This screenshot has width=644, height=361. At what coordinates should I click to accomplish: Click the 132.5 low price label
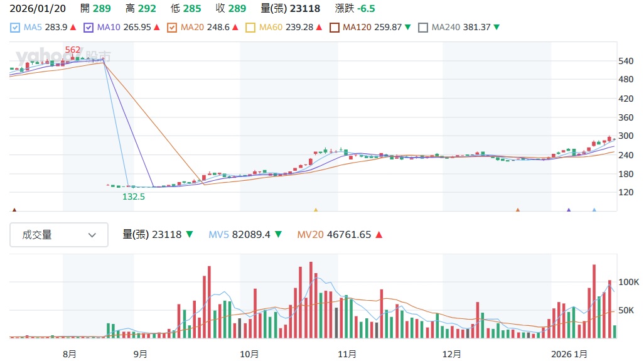tap(133, 196)
